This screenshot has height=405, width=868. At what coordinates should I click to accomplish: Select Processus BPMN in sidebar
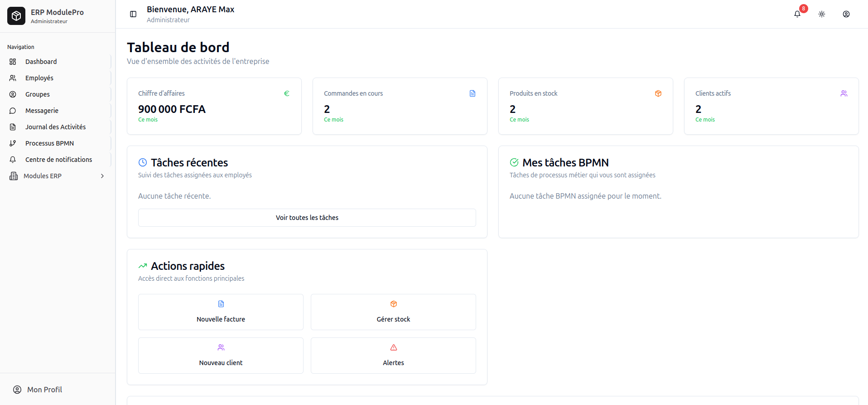[49, 143]
